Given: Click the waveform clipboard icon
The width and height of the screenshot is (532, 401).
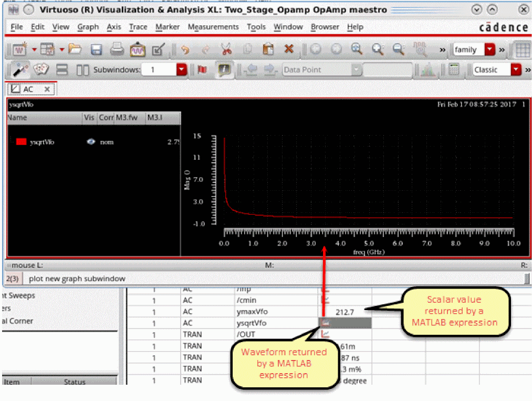Looking at the screenshot, I should (x=138, y=49).
